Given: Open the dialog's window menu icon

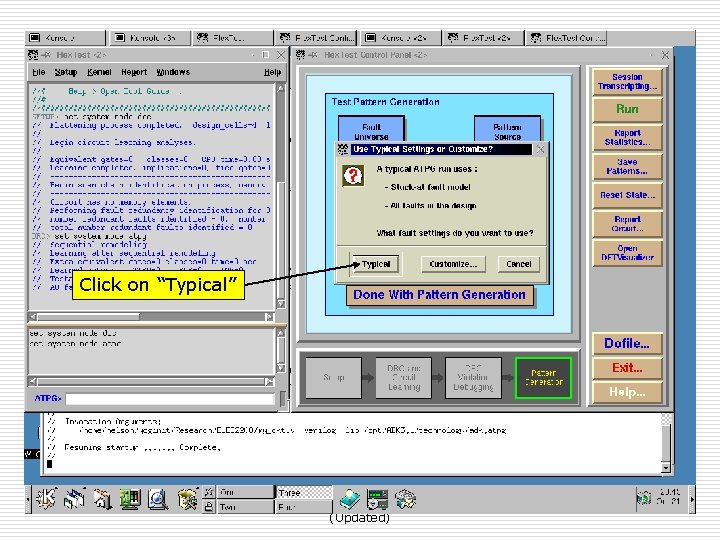Looking at the screenshot, I should 343,149.
